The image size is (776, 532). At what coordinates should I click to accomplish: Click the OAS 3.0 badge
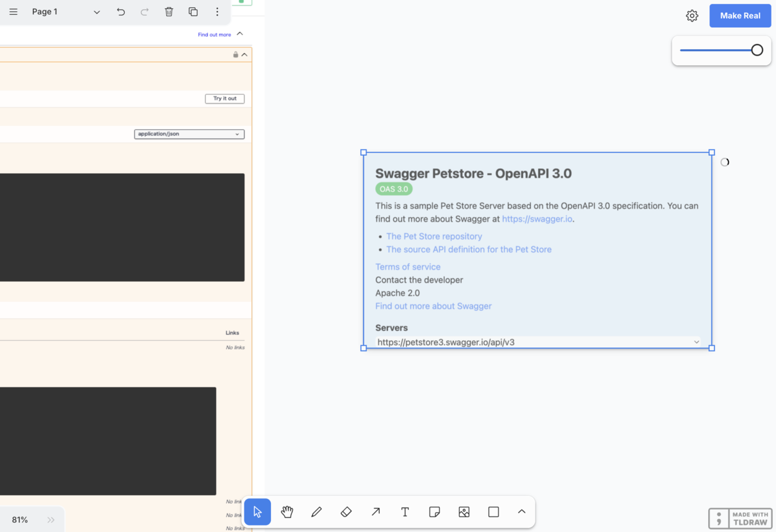coord(394,189)
